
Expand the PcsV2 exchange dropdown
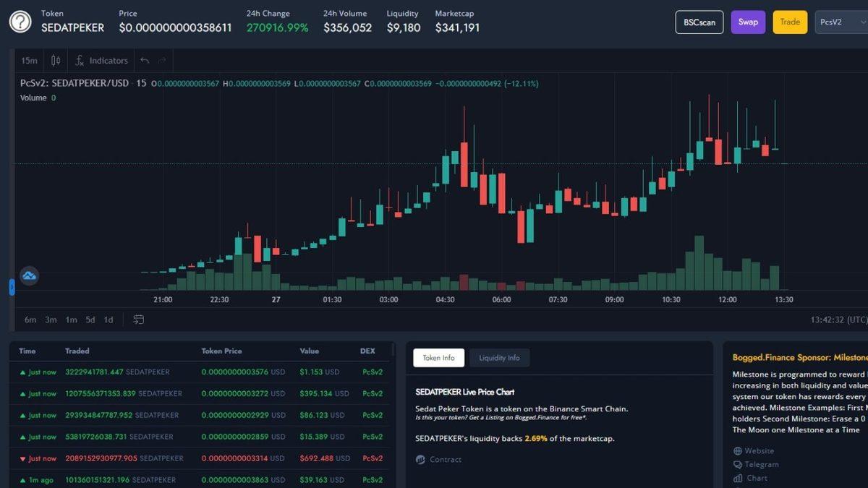840,22
